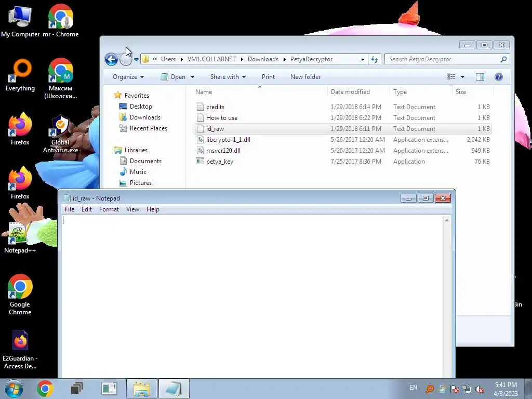Open Notepad++ desktop shortcut

tap(20, 237)
